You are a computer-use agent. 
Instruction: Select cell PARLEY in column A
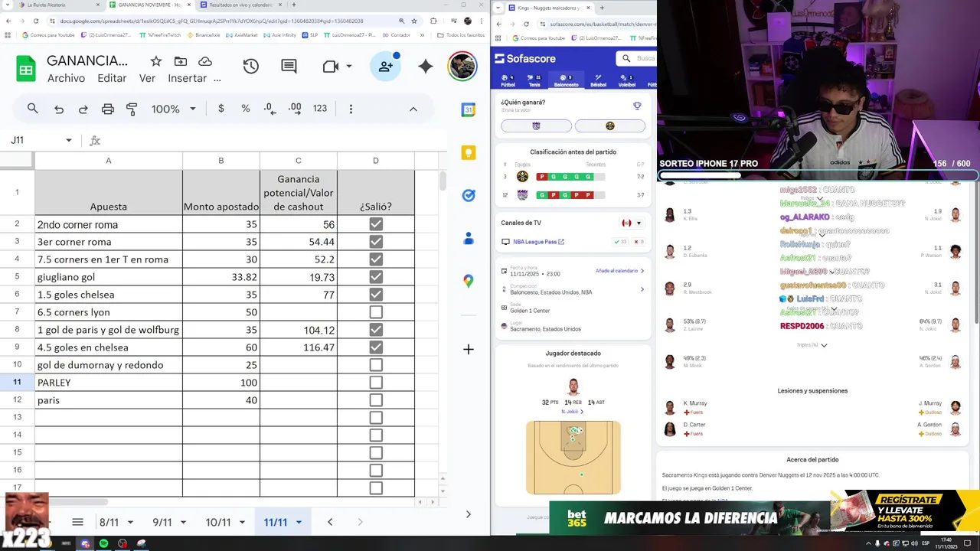pos(108,383)
